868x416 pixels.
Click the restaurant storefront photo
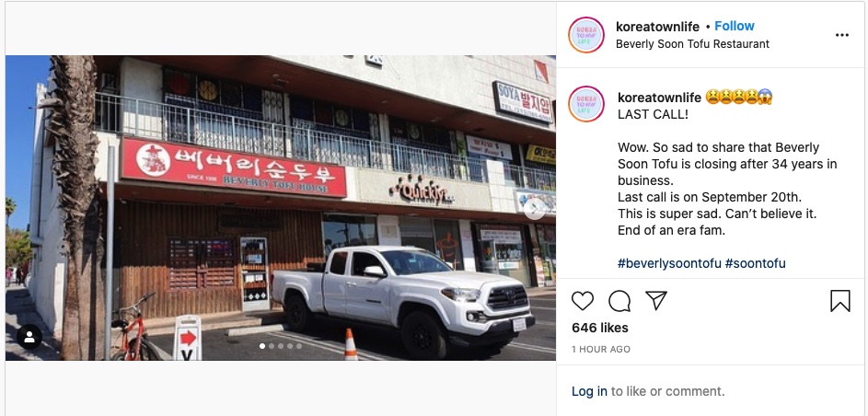[x=281, y=207]
